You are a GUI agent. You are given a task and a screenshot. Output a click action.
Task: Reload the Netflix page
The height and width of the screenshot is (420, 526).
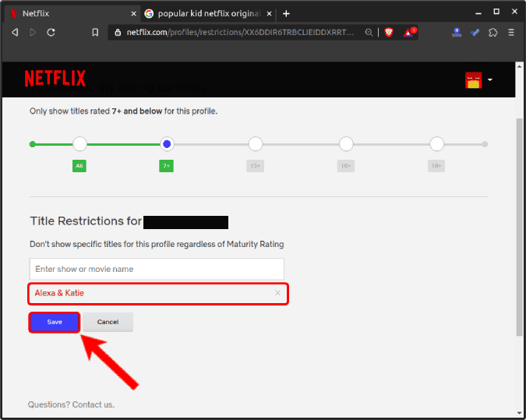pos(51,33)
